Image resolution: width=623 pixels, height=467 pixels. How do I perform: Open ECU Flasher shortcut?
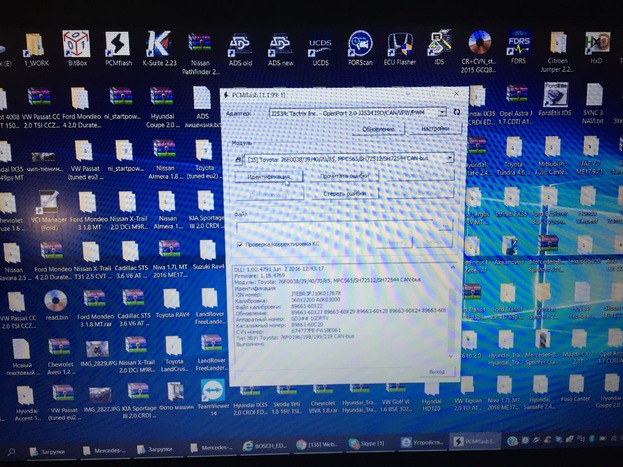[400, 45]
